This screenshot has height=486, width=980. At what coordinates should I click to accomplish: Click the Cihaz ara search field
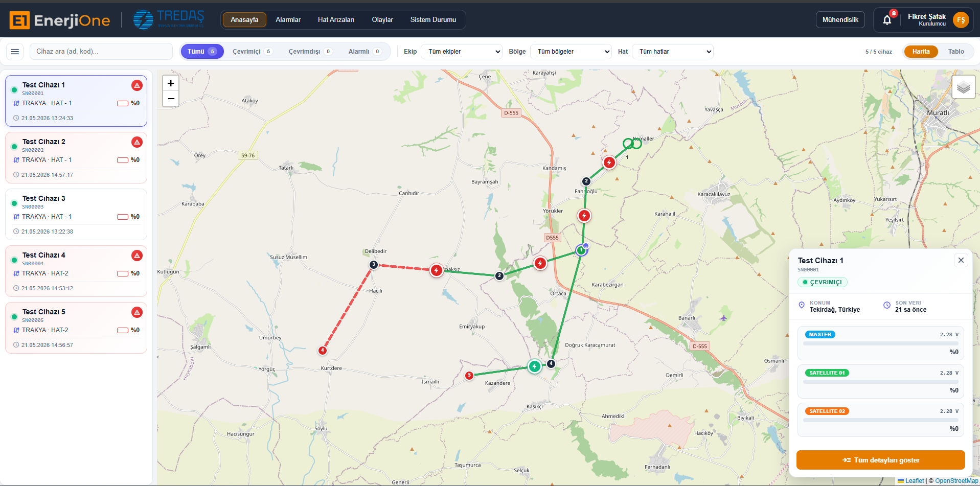point(101,52)
